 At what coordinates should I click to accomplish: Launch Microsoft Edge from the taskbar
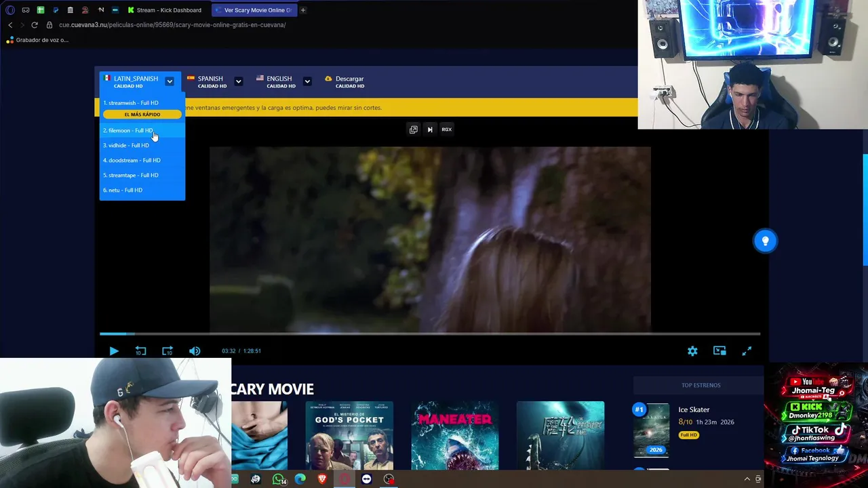pyautogui.click(x=300, y=479)
